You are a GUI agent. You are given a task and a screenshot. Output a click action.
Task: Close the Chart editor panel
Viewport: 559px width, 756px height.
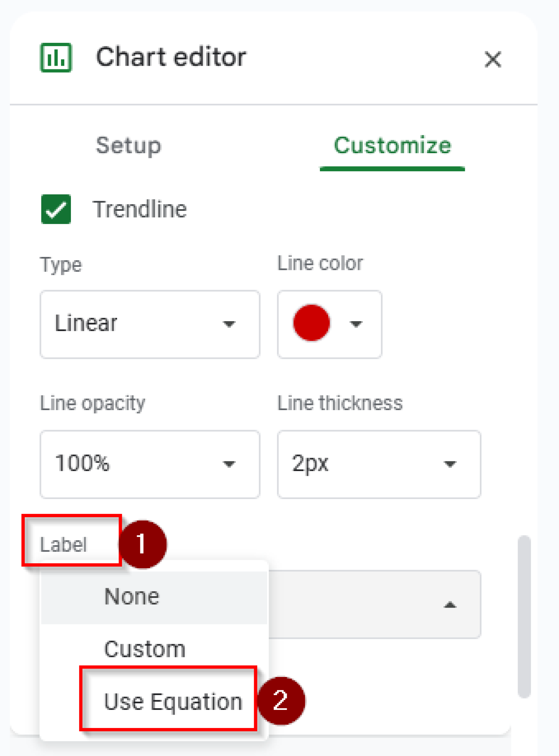492,59
